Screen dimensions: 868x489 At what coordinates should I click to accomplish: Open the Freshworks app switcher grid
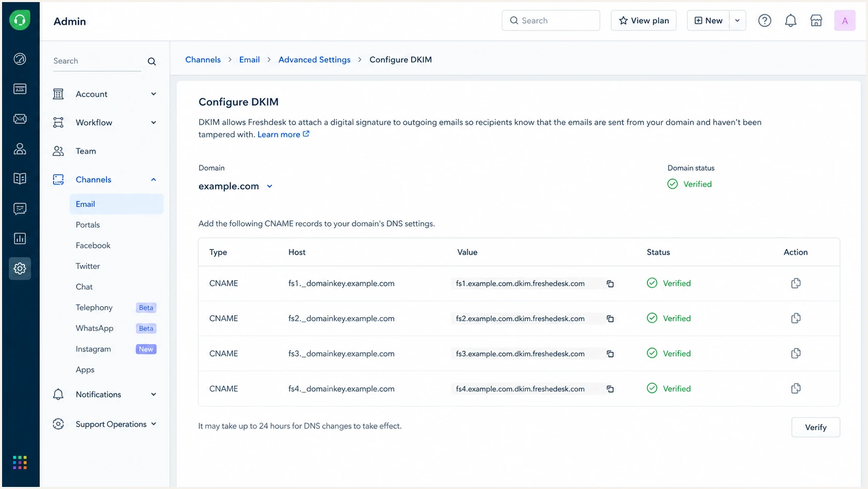pyautogui.click(x=20, y=462)
